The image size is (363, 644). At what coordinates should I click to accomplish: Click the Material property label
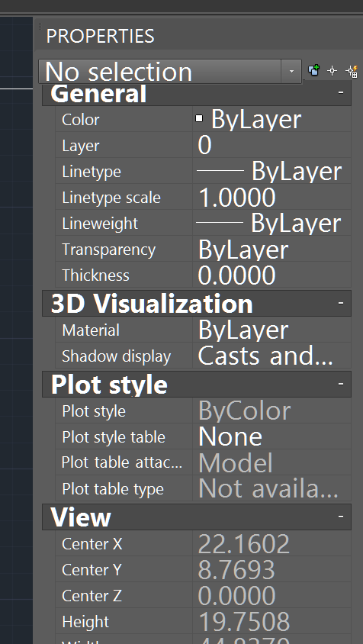pyautogui.click(x=91, y=330)
